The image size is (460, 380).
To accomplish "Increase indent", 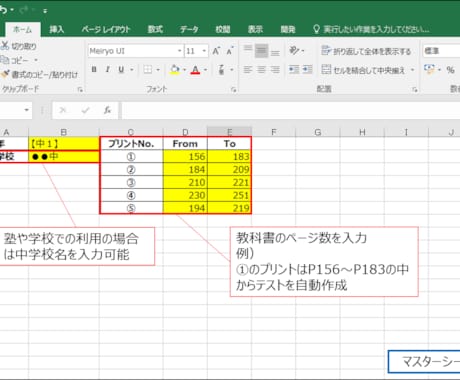I will tap(307, 69).
